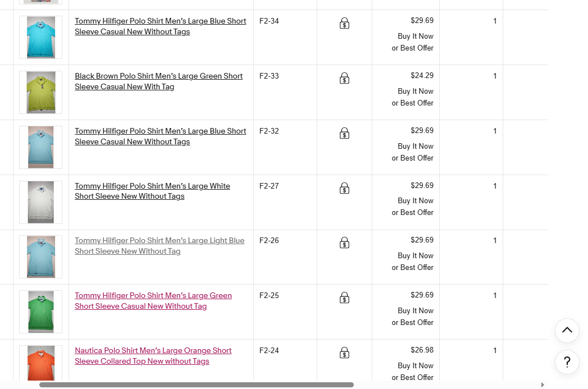
Task: Click the white polo shirt thumbnail
Action: pos(41,202)
